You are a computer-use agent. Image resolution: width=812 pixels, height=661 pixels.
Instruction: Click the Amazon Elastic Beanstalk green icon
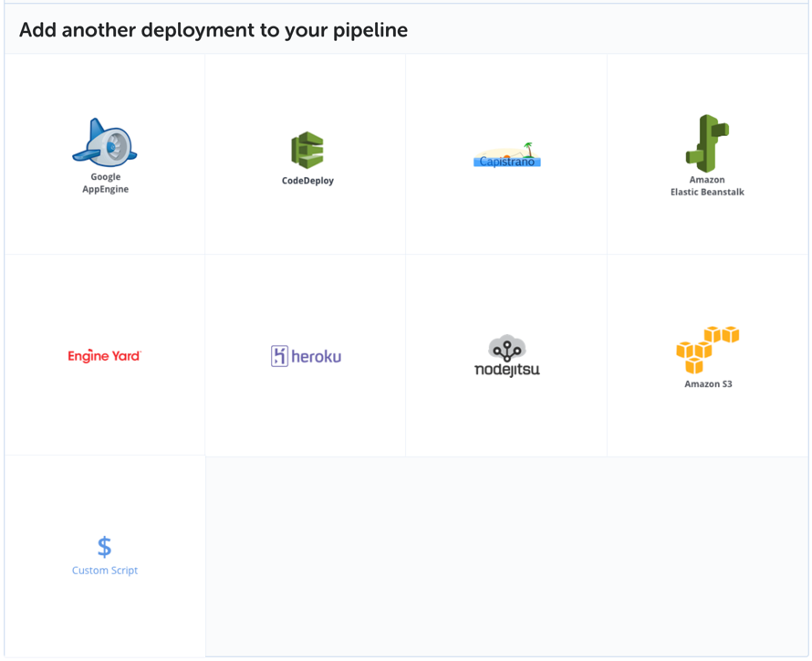(x=707, y=143)
